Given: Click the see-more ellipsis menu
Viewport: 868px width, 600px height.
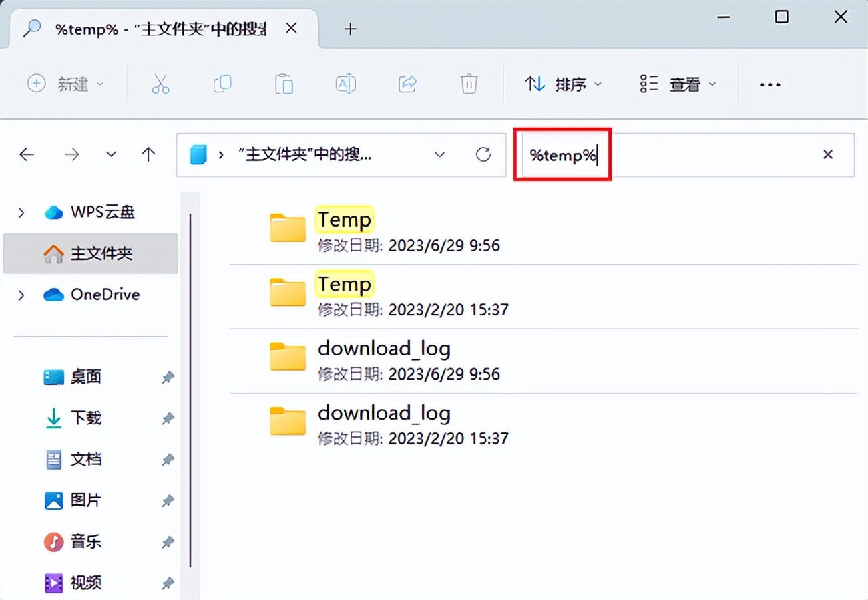Looking at the screenshot, I should click(770, 84).
